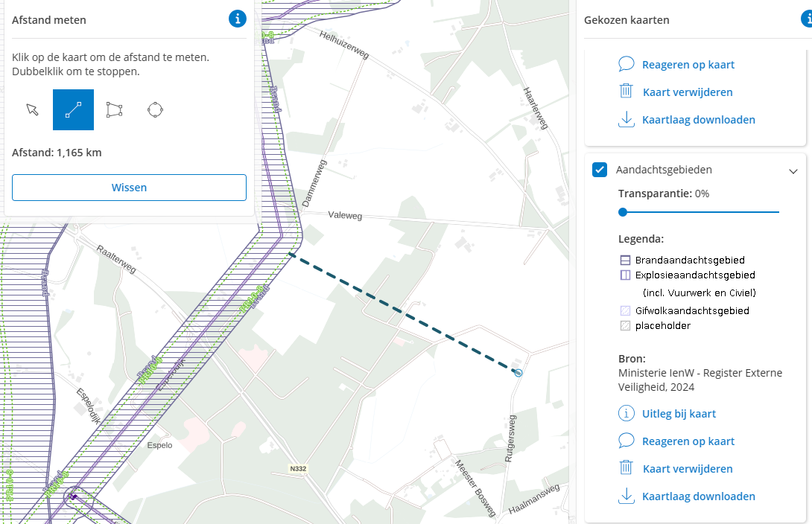The image size is (812, 524).
Task: Click the Meester Bosweg street label
Action: pyautogui.click(x=475, y=488)
